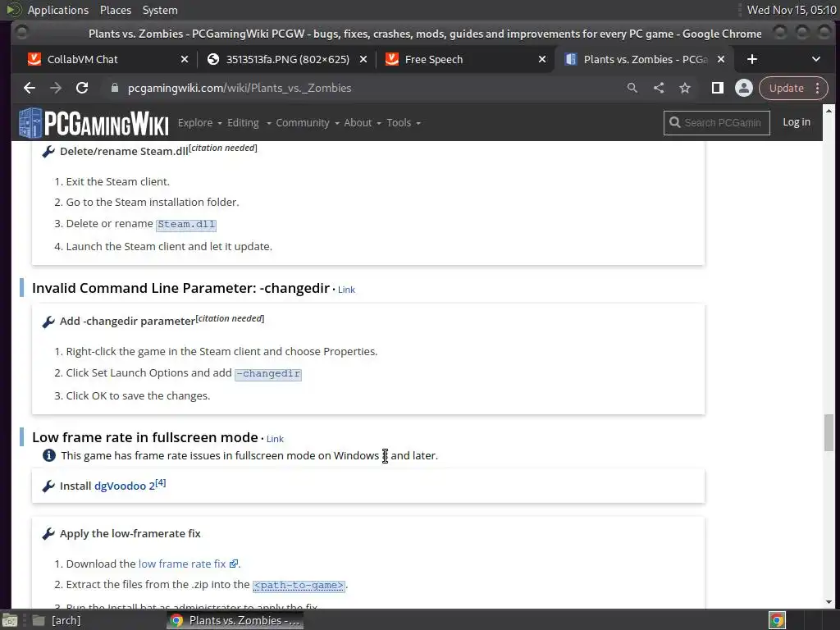Click the clock Wed Nov 15, 05:10

[792, 10]
